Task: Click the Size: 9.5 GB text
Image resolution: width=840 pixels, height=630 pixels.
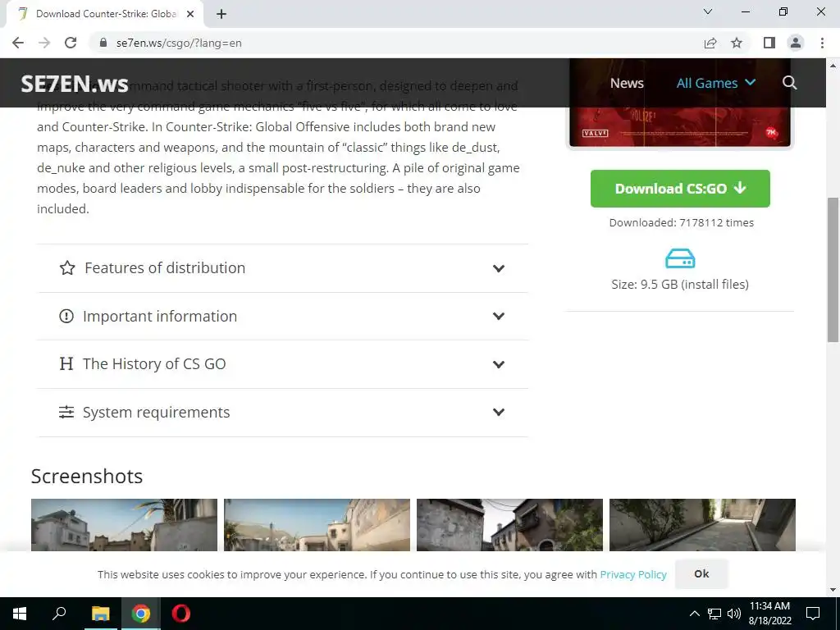Action: [x=680, y=284]
